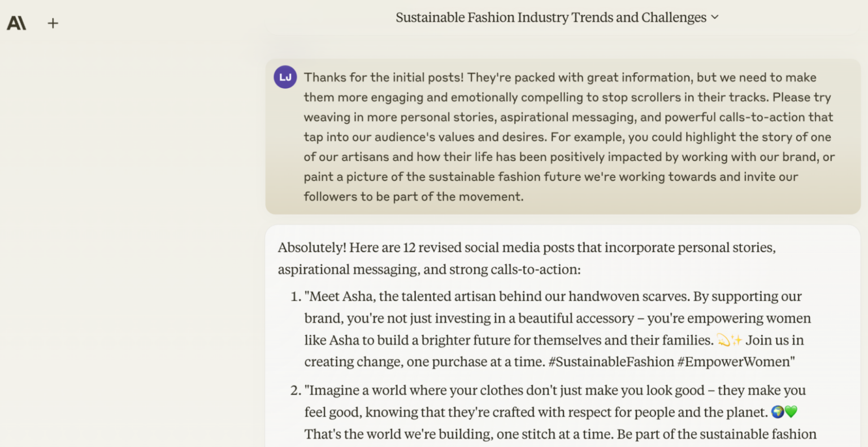Start a new chat with plus icon

(x=53, y=23)
